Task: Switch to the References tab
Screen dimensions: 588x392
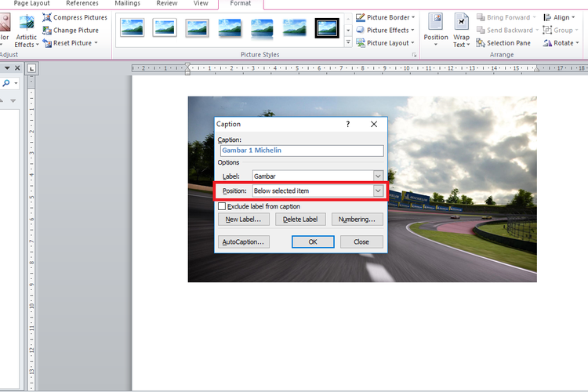Action: [x=82, y=3]
